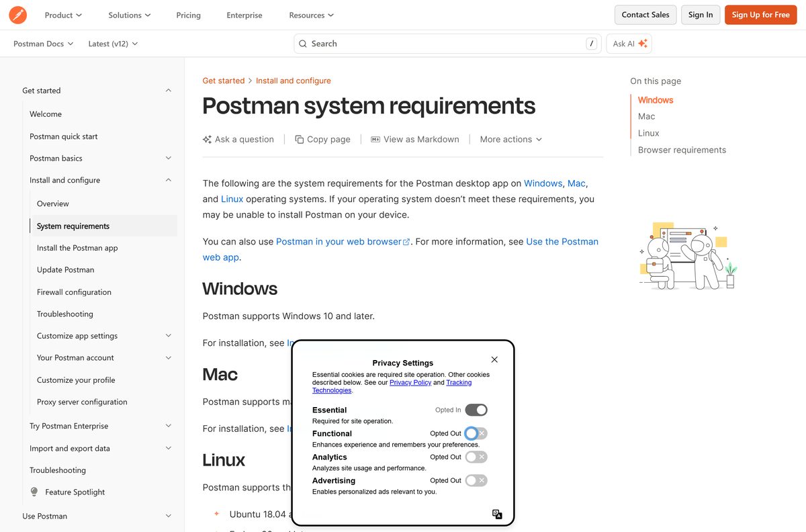Click the Copy page icon
Viewport: 806px width, 532px height.
pyautogui.click(x=300, y=140)
